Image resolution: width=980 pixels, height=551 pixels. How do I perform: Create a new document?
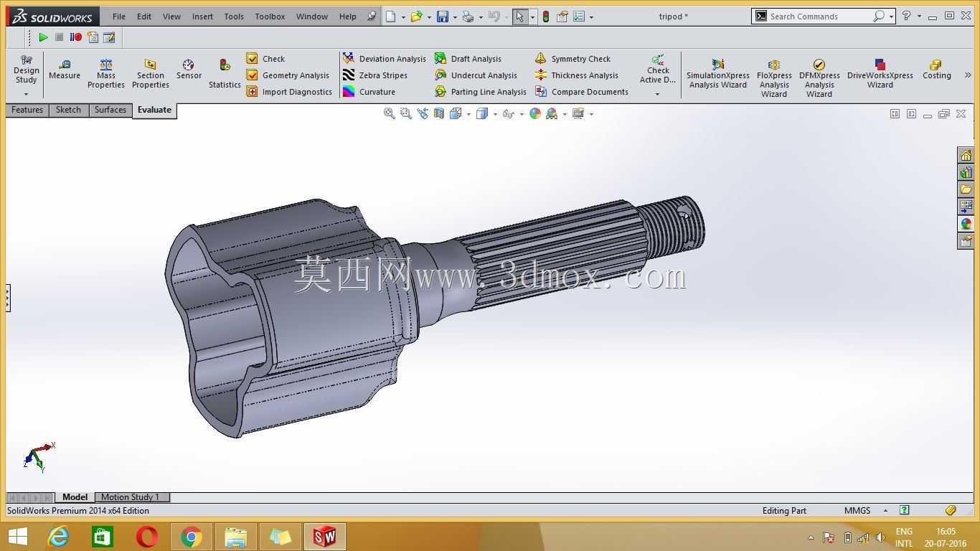point(390,17)
